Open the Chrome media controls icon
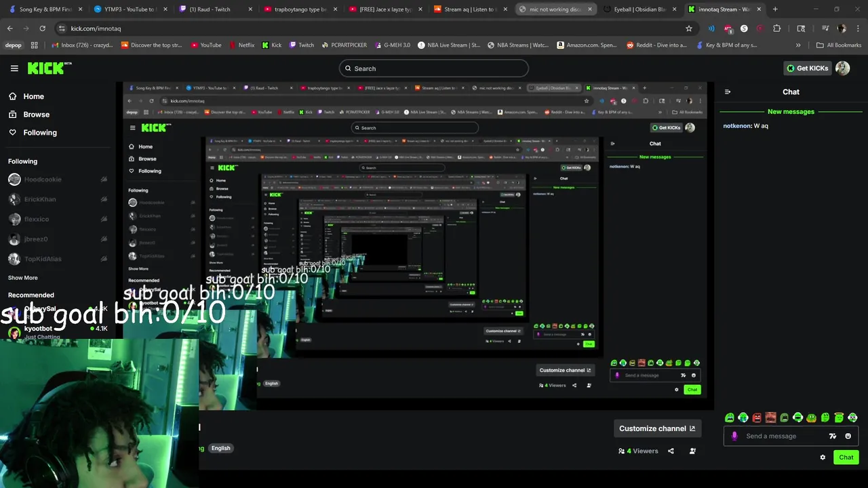 (825, 28)
